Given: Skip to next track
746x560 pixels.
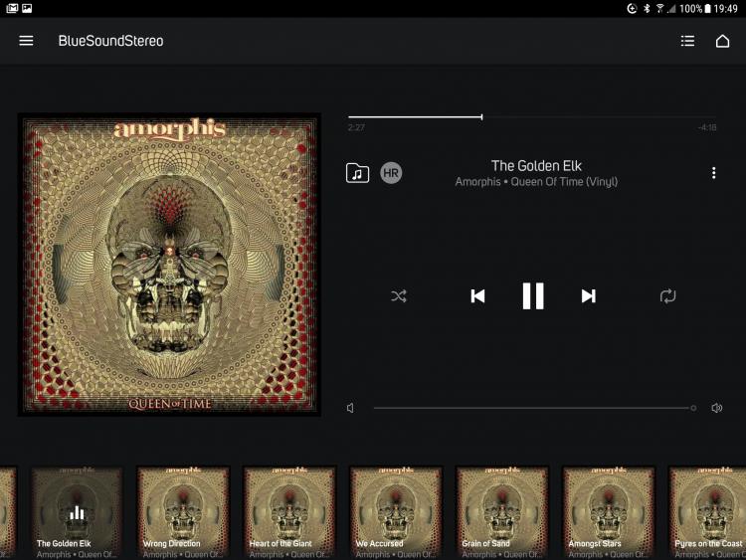Looking at the screenshot, I should [x=589, y=296].
